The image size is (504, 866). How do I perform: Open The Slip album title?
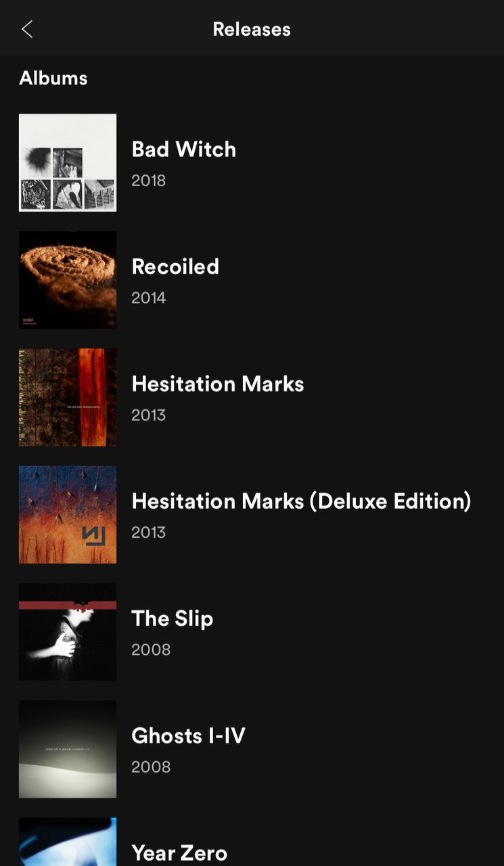(x=173, y=618)
